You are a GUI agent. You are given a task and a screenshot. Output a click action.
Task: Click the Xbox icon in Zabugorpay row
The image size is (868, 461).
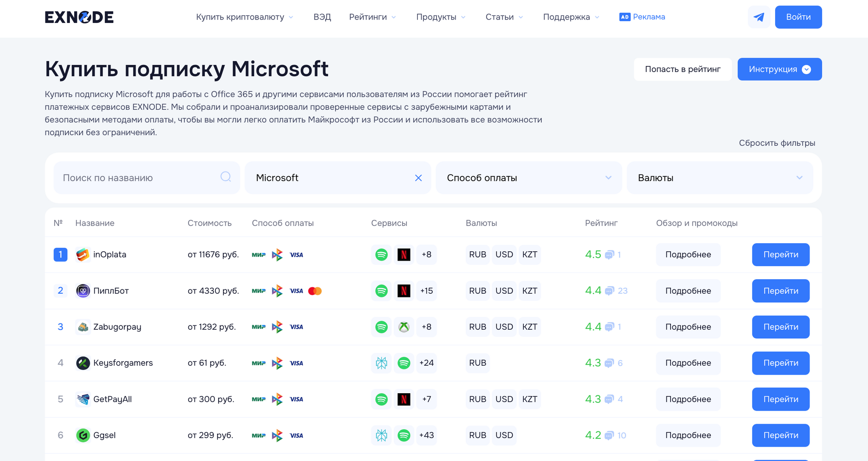pos(404,327)
